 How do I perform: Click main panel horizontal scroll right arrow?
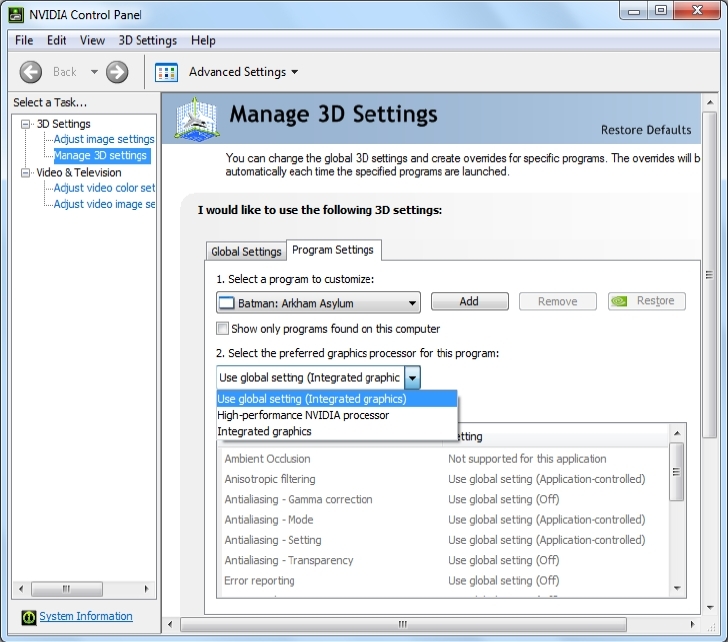[x=692, y=624]
